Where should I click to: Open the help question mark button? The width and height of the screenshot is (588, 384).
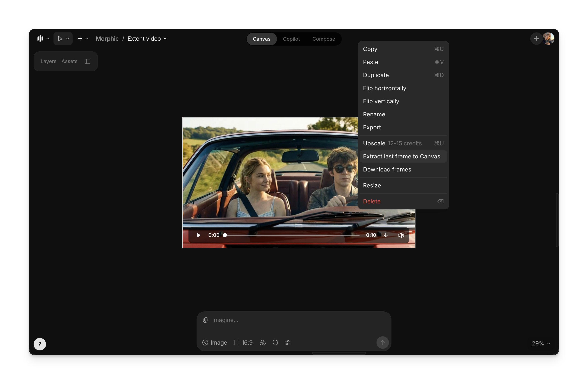40,344
